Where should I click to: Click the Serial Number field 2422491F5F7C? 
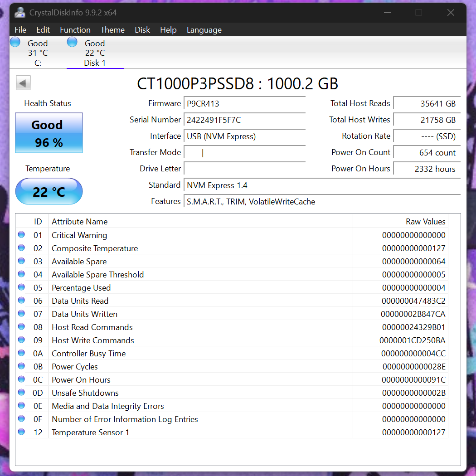[x=245, y=120]
